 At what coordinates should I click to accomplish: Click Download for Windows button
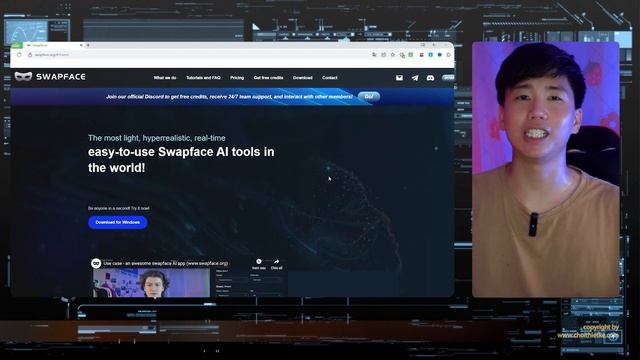(118, 222)
